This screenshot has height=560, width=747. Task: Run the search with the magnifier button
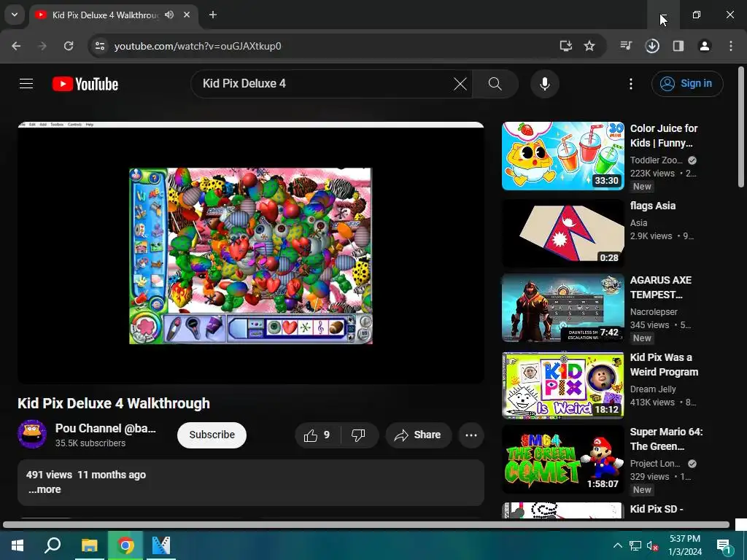495,84
